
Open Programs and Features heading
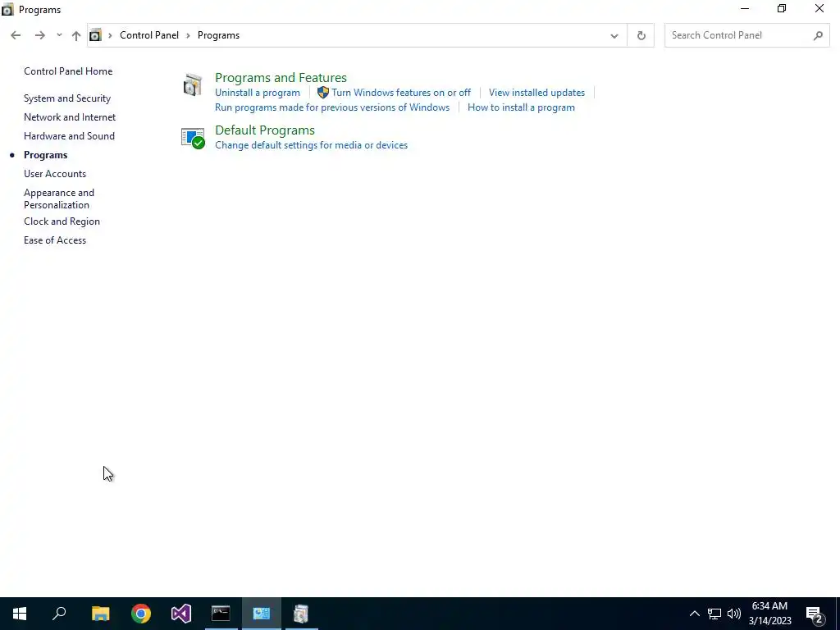(281, 78)
